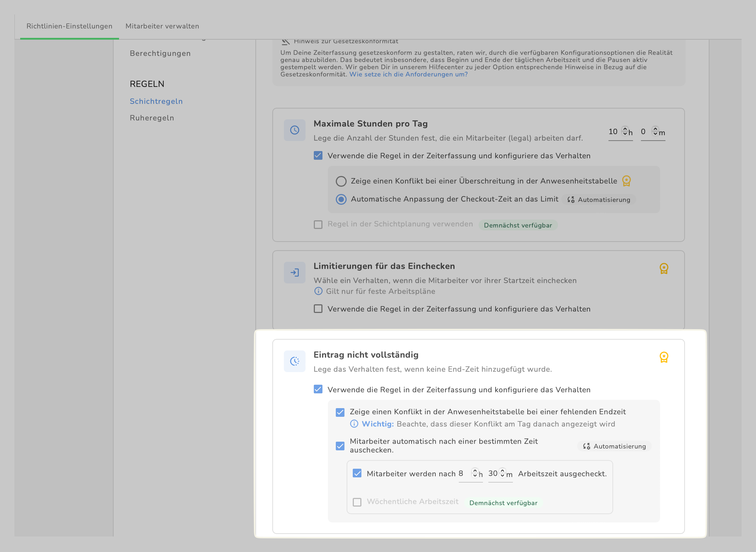Click premium badge icon in Limitierungen für das Einchecken

click(664, 268)
